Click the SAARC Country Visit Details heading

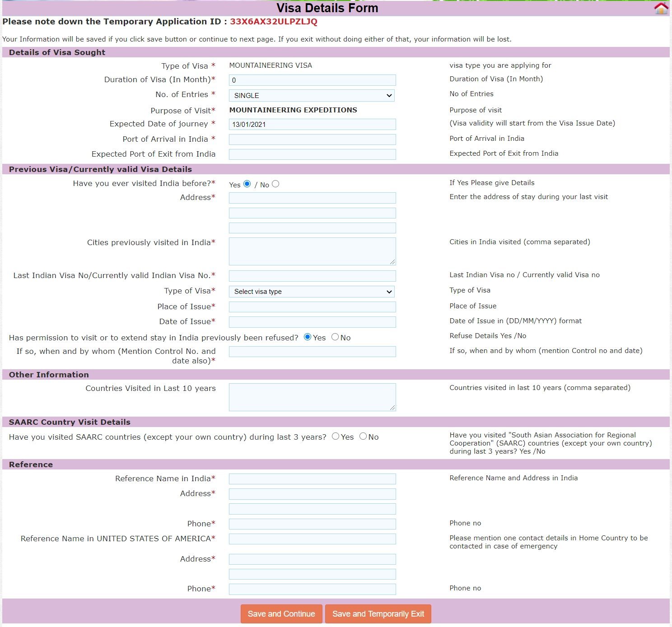[x=70, y=422]
